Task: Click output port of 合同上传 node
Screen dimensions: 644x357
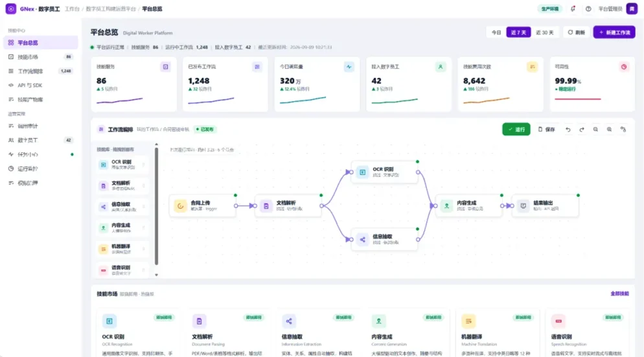Action: pos(236,206)
